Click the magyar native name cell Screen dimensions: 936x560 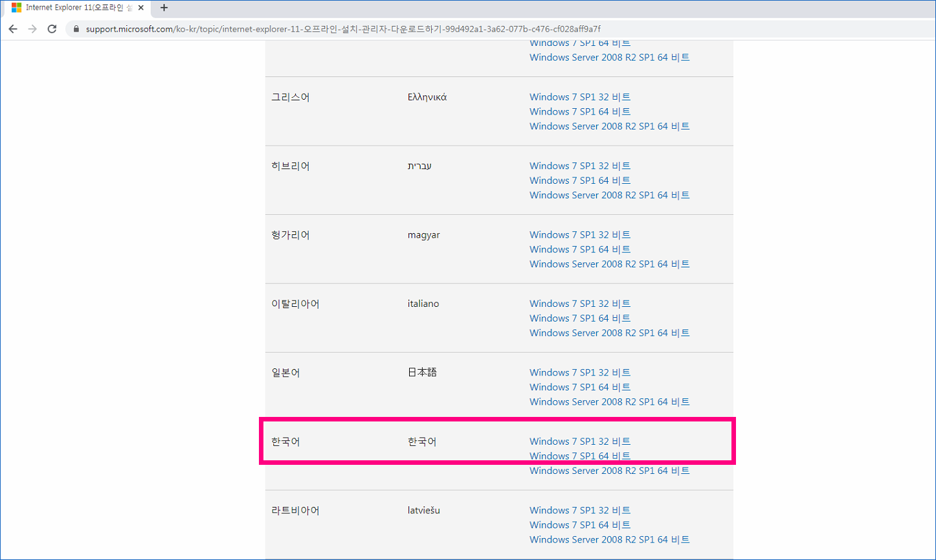[x=424, y=235]
